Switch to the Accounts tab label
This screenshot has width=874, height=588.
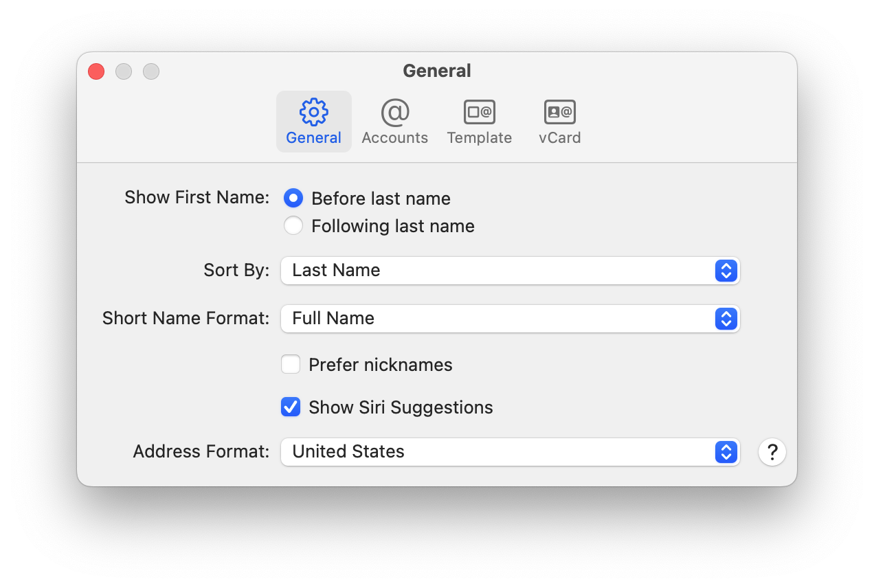click(x=395, y=138)
